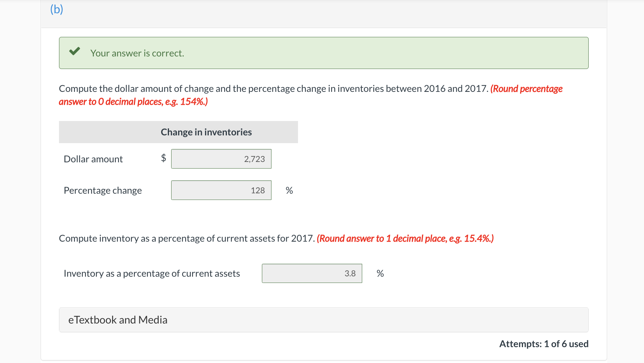The height and width of the screenshot is (363, 644).
Task: Click the inventory percentage field showing 3.8
Action: coord(312,273)
